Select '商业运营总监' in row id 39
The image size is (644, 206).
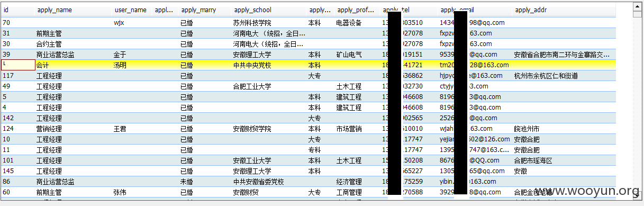(x=56, y=55)
